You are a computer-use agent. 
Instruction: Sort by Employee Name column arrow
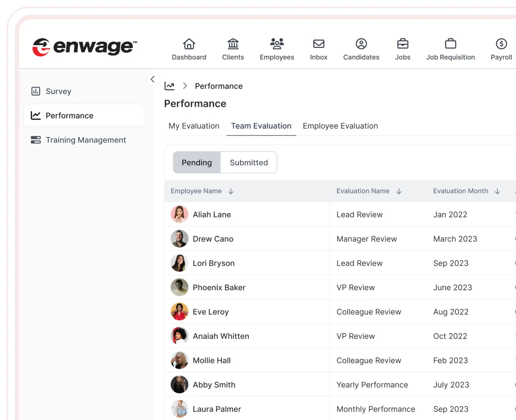[x=231, y=191]
